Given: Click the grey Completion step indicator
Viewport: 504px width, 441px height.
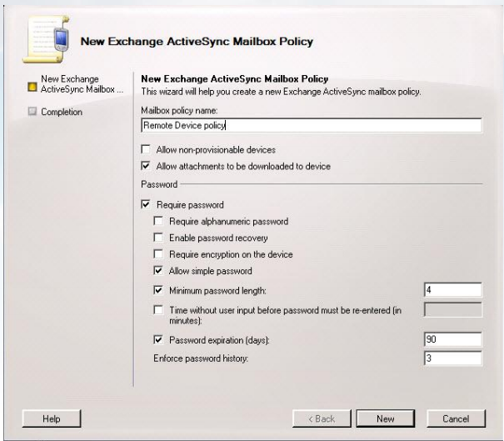Looking at the screenshot, I should click(x=32, y=112).
